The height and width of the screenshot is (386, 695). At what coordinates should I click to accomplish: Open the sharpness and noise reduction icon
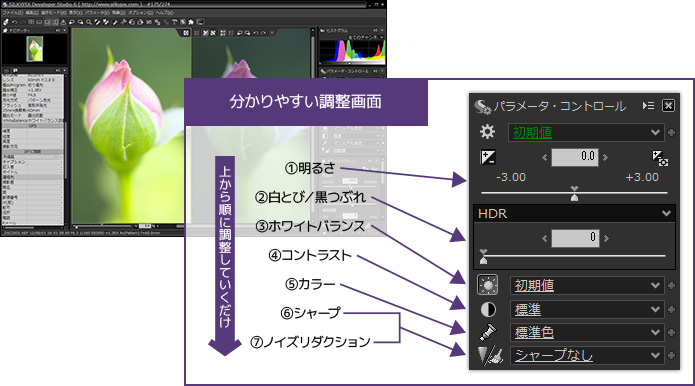click(490, 355)
